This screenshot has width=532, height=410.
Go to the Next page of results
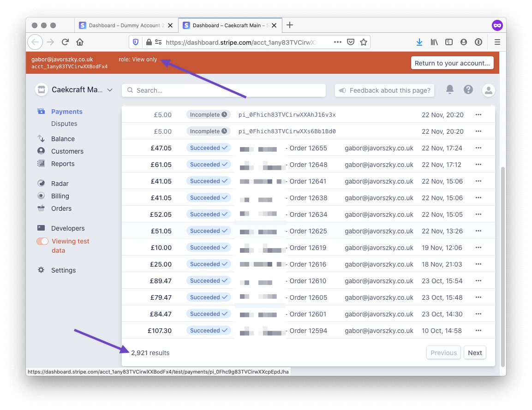(475, 352)
